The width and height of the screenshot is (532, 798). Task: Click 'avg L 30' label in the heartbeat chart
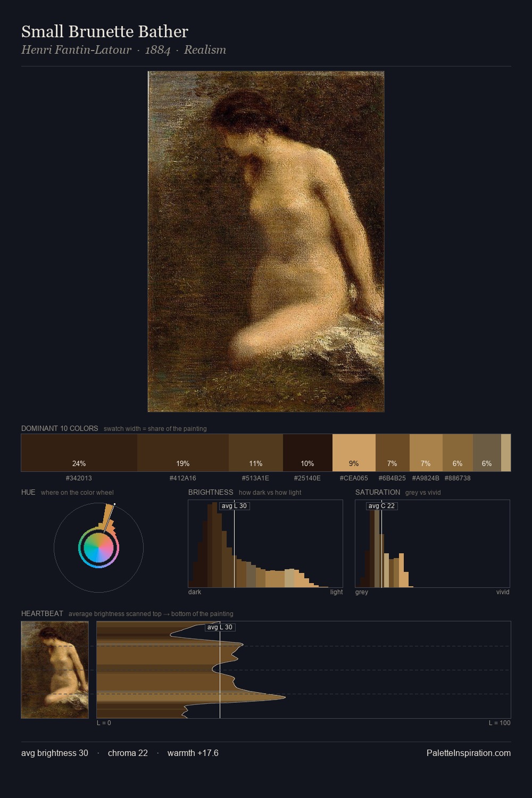(x=220, y=627)
